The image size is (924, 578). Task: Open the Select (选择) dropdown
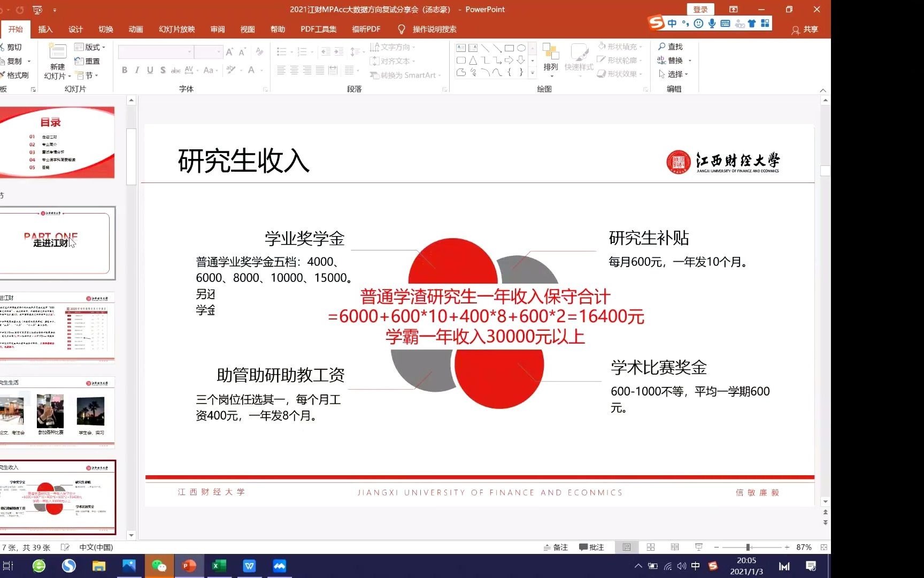click(673, 74)
